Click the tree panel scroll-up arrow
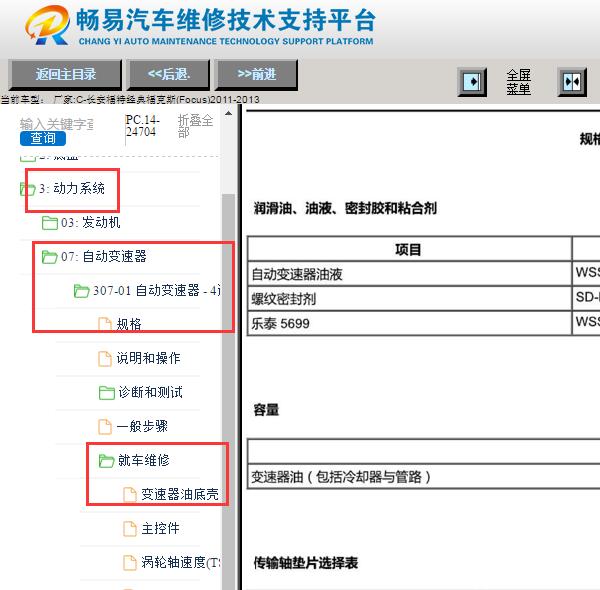Screen dimensions: 600x590 click(228, 114)
